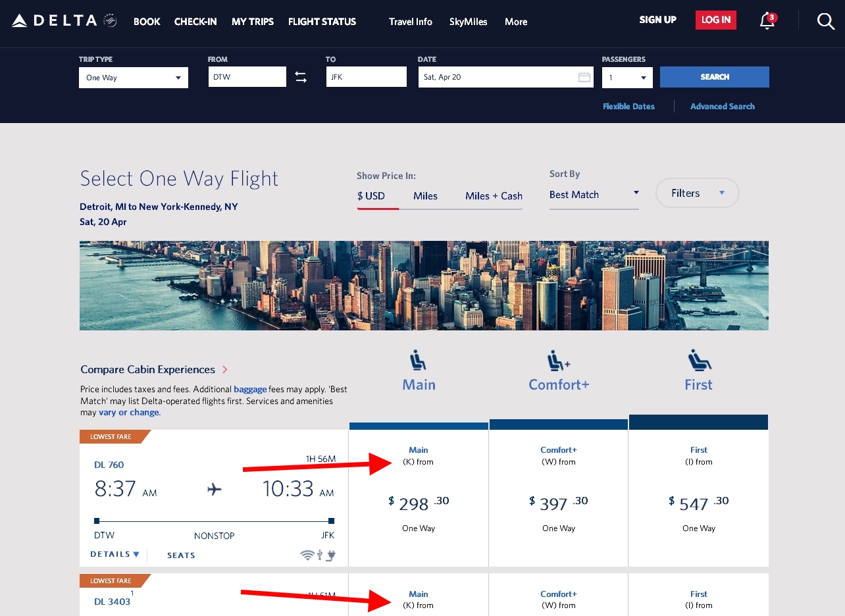This screenshot has width=845, height=616.
Task: Open the Passengers count dropdown
Action: (x=626, y=77)
